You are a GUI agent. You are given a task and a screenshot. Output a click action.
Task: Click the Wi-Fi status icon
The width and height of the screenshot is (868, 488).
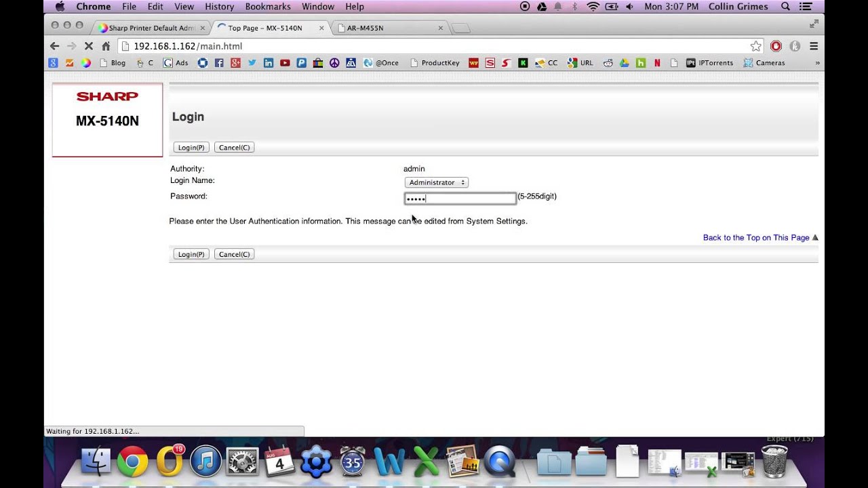[x=593, y=7]
